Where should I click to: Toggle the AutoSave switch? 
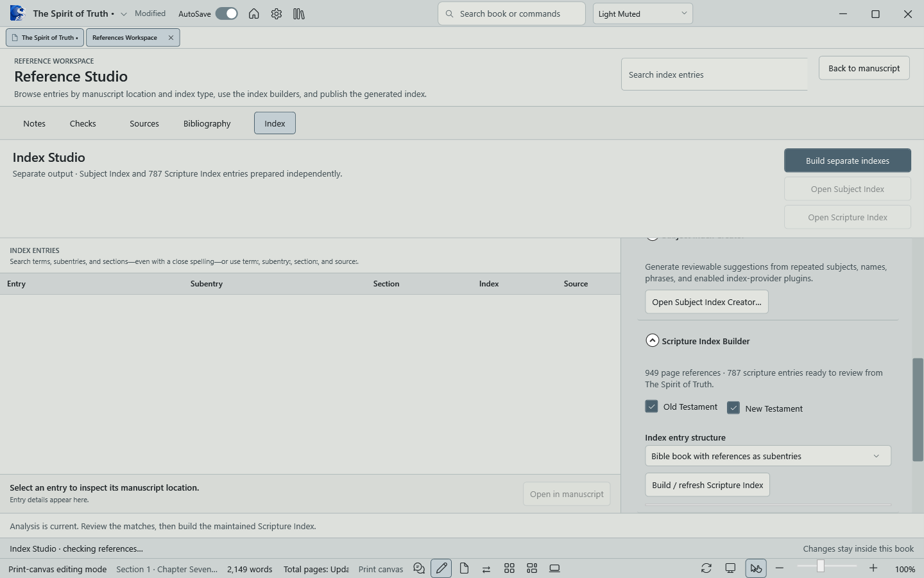click(x=227, y=13)
